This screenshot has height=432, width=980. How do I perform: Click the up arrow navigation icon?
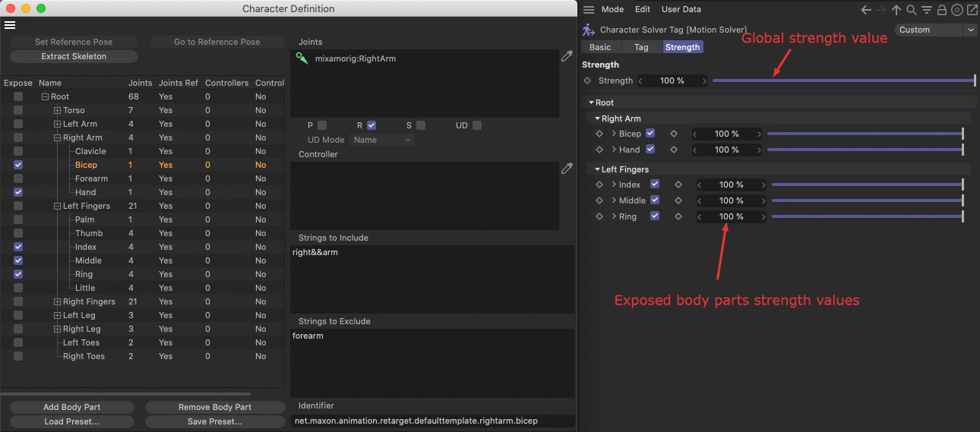coord(896,10)
